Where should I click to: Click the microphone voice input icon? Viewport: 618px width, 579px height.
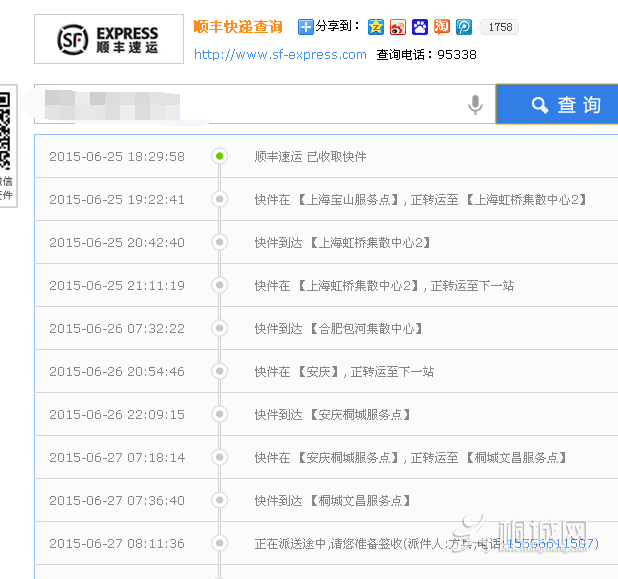(x=476, y=104)
